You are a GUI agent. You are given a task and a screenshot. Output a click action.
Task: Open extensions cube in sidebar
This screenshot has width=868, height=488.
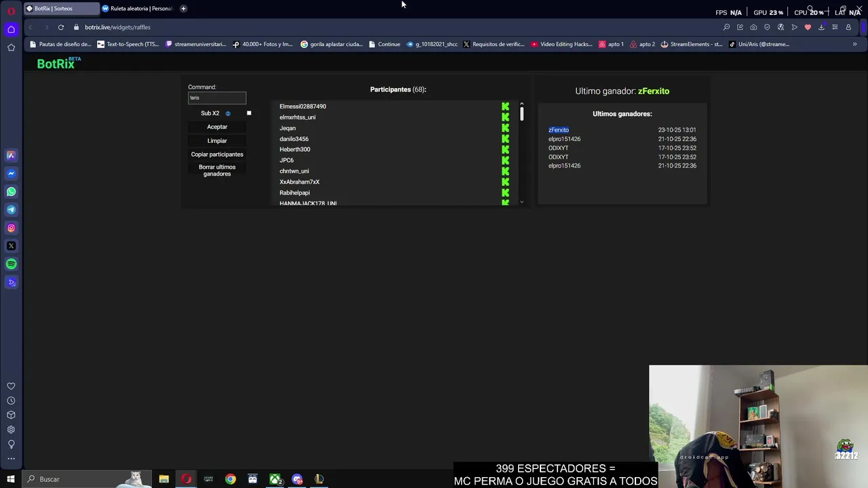(11, 415)
